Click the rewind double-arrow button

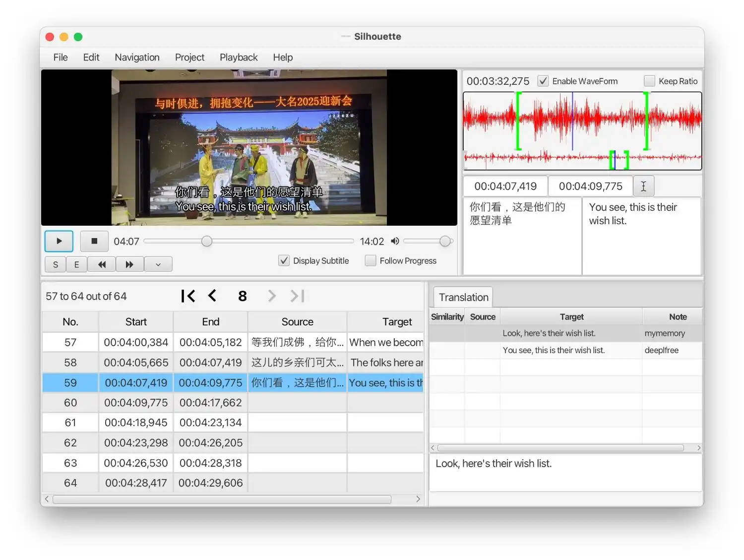pos(102,264)
